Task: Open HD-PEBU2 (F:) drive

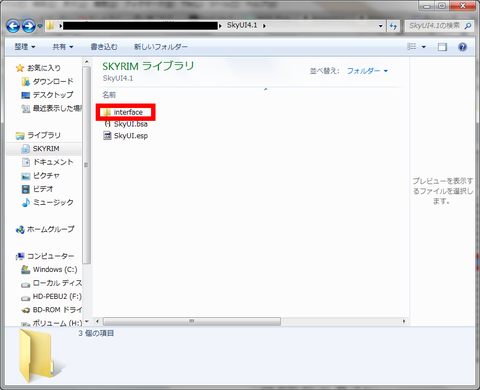Action: click(51, 296)
